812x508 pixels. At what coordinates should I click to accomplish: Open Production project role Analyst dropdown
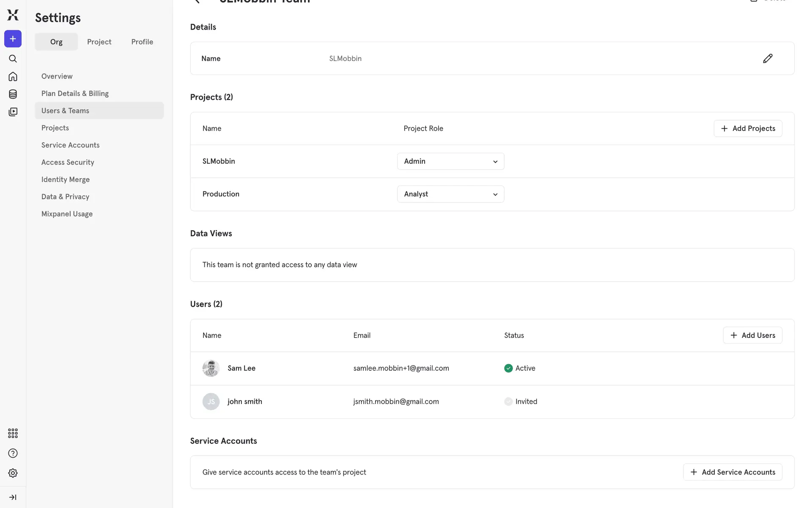pos(450,194)
